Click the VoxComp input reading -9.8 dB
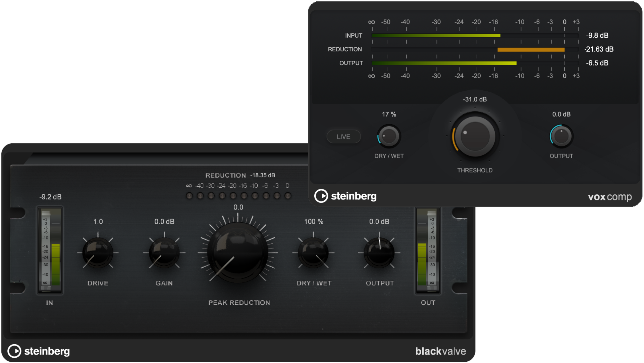 point(597,36)
